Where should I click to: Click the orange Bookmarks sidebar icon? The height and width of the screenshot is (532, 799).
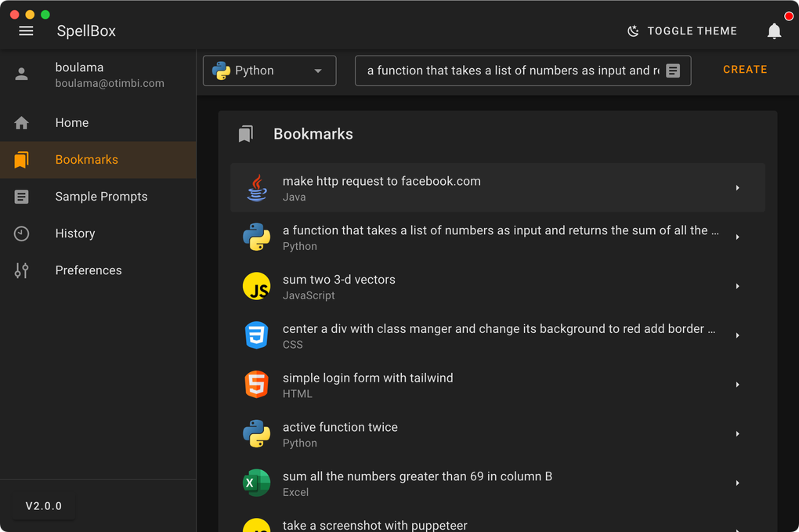pyautogui.click(x=21, y=160)
